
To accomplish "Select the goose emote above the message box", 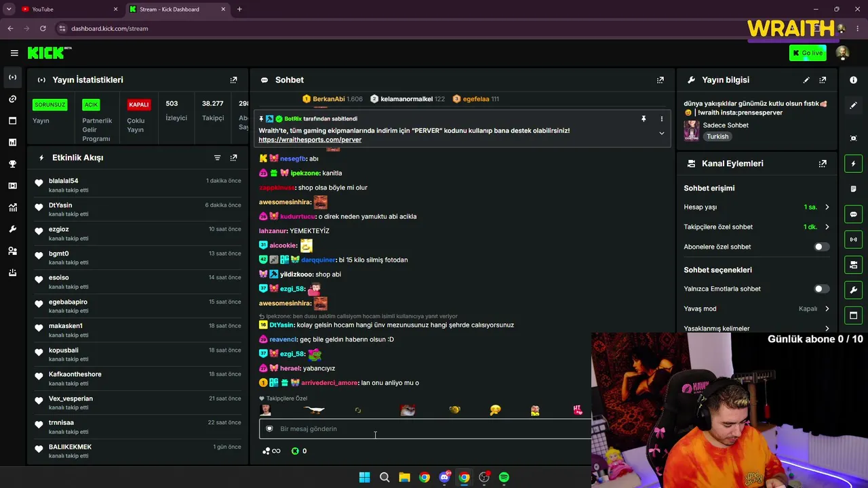I will [x=315, y=410].
